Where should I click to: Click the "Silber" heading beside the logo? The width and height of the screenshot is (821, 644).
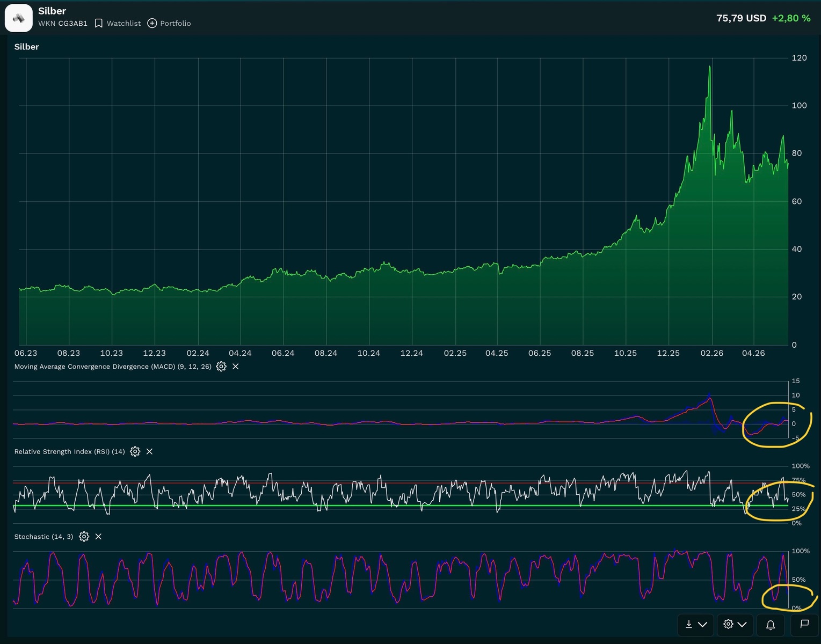pos(52,11)
